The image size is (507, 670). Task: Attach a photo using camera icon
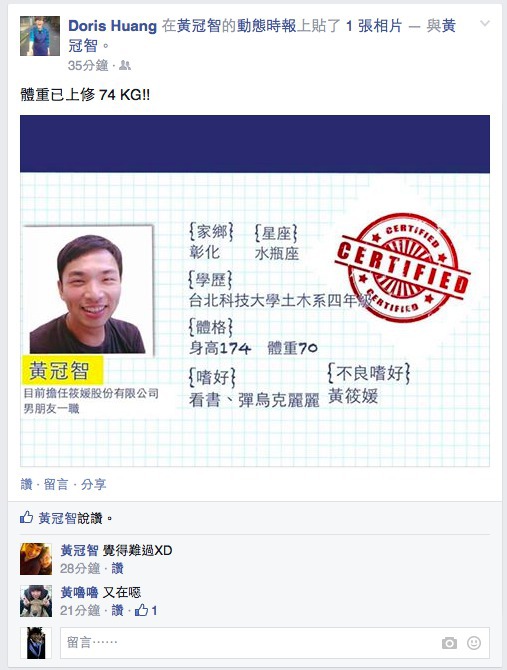[x=449, y=643]
